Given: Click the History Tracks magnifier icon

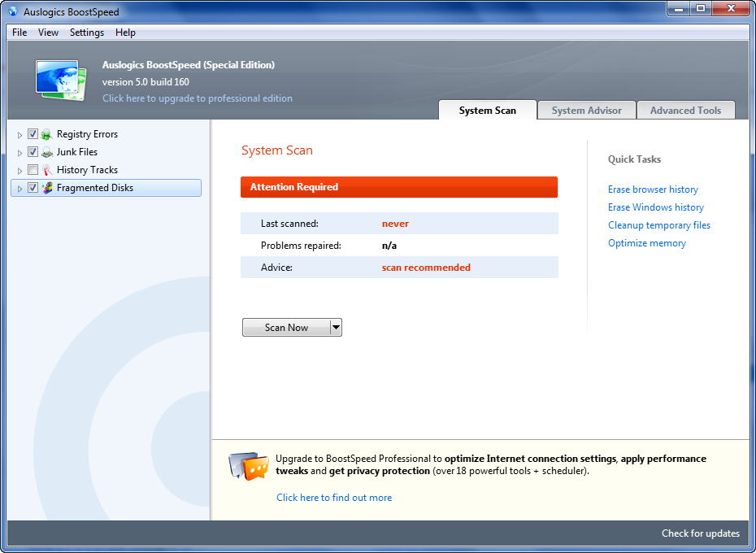Looking at the screenshot, I should click(47, 170).
